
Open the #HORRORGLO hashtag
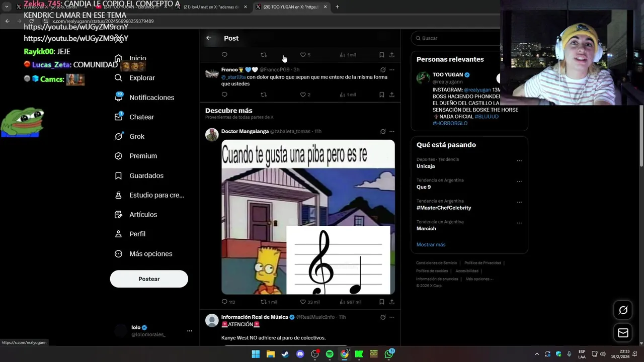pyautogui.click(x=450, y=123)
